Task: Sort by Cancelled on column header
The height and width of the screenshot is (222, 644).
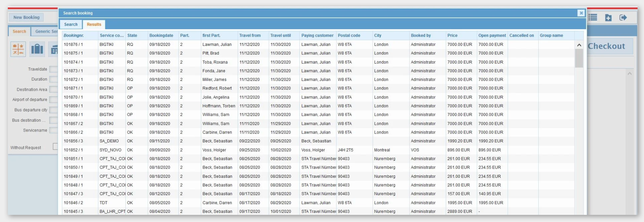Action: click(523, 35)
